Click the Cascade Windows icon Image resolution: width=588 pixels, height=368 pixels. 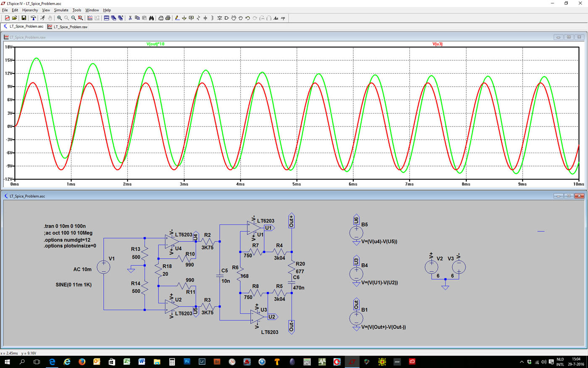click(x=113, y=18)
